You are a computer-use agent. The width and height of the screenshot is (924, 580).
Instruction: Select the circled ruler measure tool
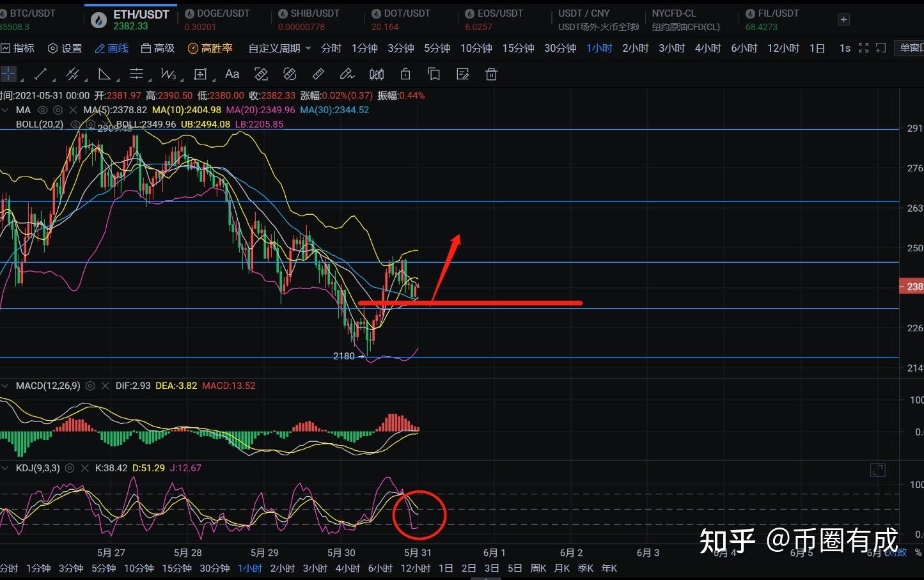tap(290, 74)
